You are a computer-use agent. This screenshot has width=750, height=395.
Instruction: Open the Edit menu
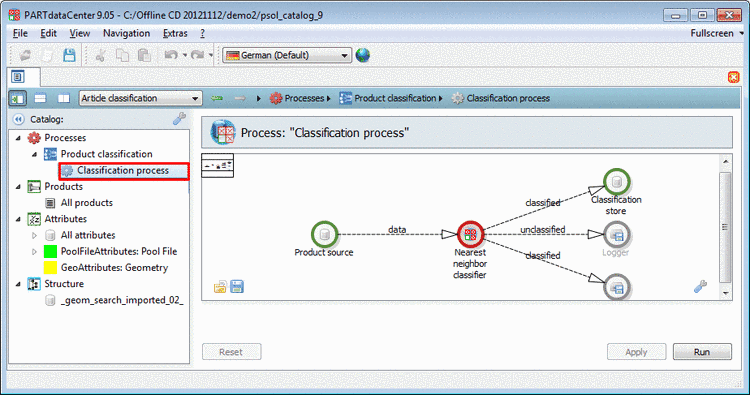pyautogui.click(x=48, y=33)
